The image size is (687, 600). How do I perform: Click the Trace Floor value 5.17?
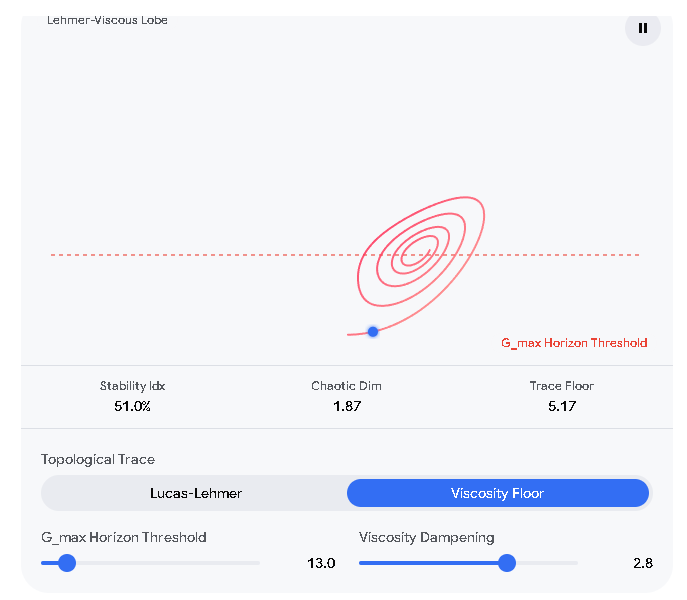pyautogui.click(x=562, y=406)
